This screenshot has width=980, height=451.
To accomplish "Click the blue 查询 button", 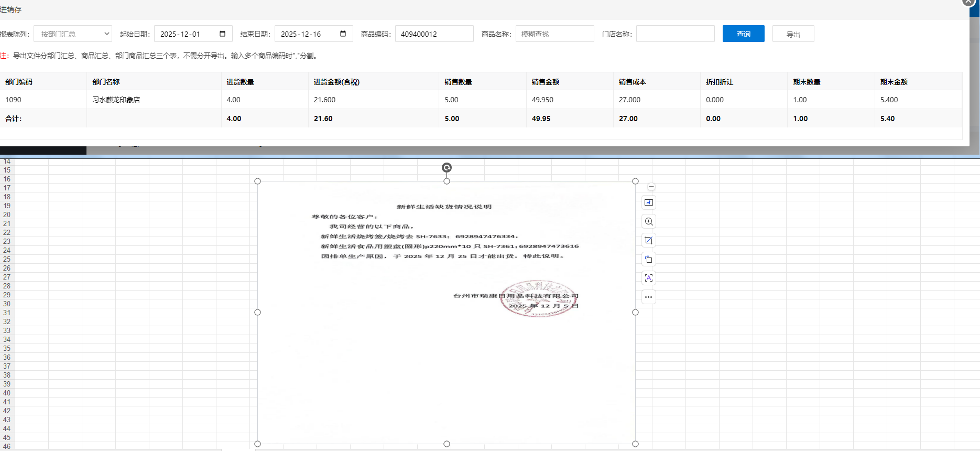I will coord(743,34).
